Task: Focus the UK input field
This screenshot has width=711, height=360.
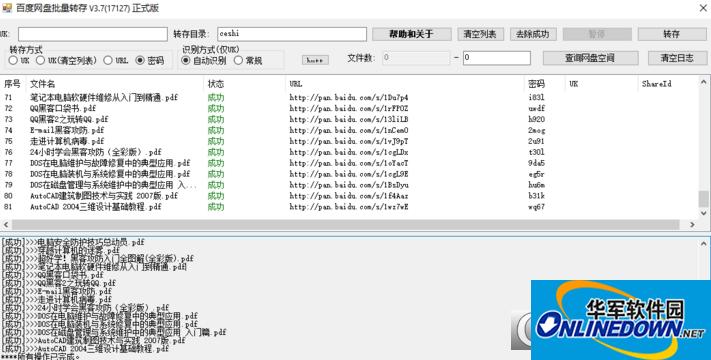Action: tap(93, 34)
